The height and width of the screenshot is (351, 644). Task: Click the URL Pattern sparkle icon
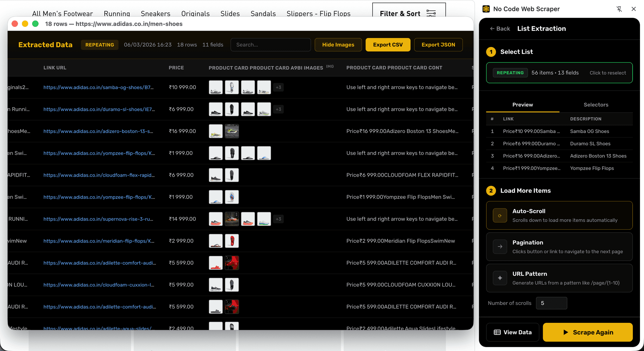[x=500, y=278]
